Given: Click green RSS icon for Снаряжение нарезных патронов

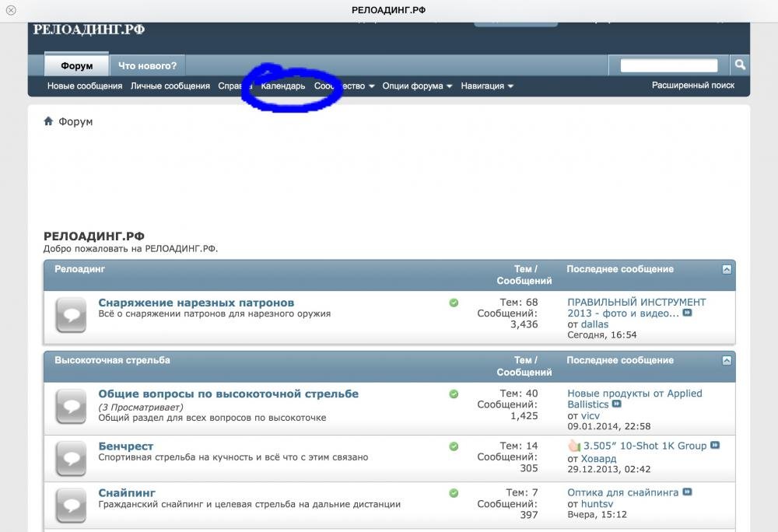Looking at the screenshot, I should pyautogui.click(x=454, y=303).
